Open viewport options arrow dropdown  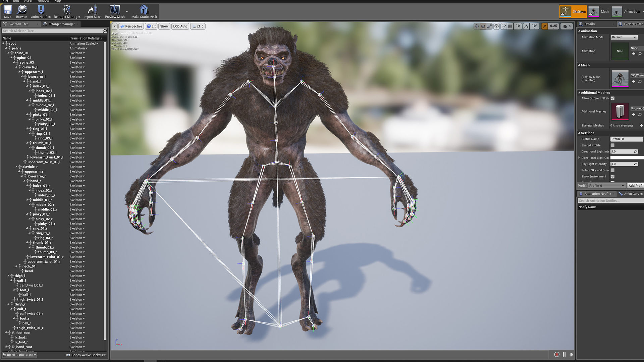[114, 26]
